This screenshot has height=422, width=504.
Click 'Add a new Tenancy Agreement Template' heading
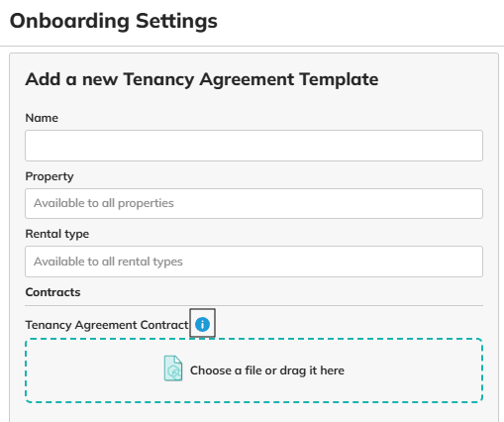pos(202,79)
